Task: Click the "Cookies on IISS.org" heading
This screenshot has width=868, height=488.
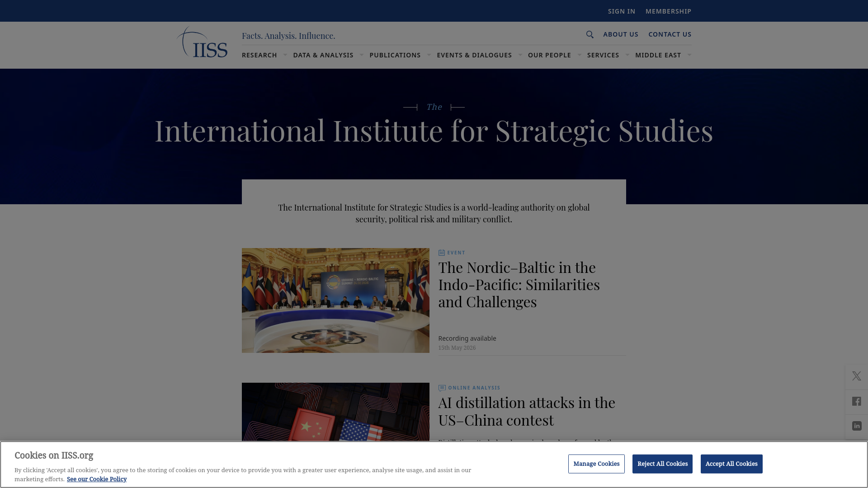Action: (54, 455)
